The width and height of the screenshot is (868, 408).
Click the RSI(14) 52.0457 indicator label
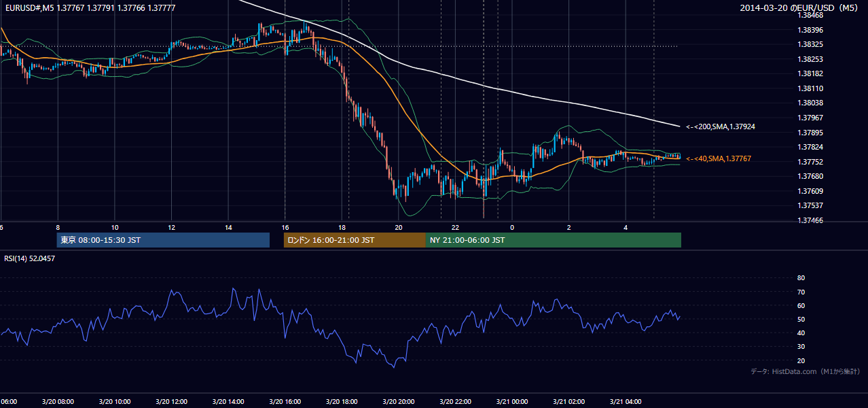(x=30, y=258)
